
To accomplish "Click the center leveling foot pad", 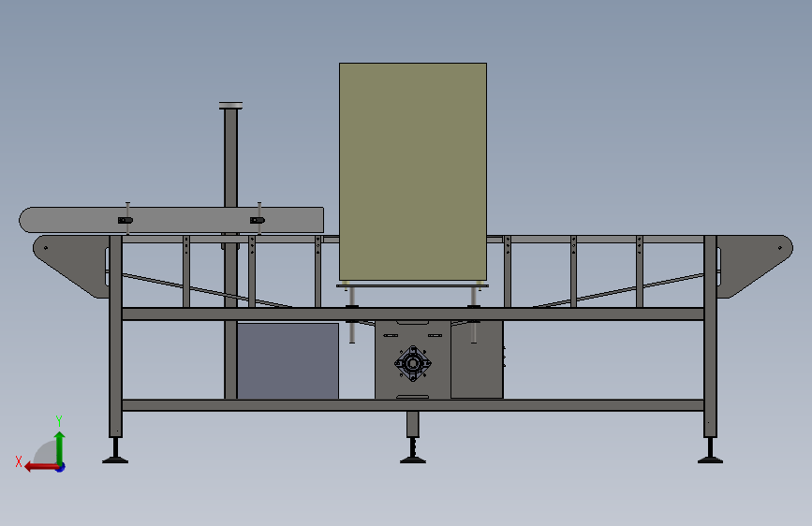I will [413, 460].
